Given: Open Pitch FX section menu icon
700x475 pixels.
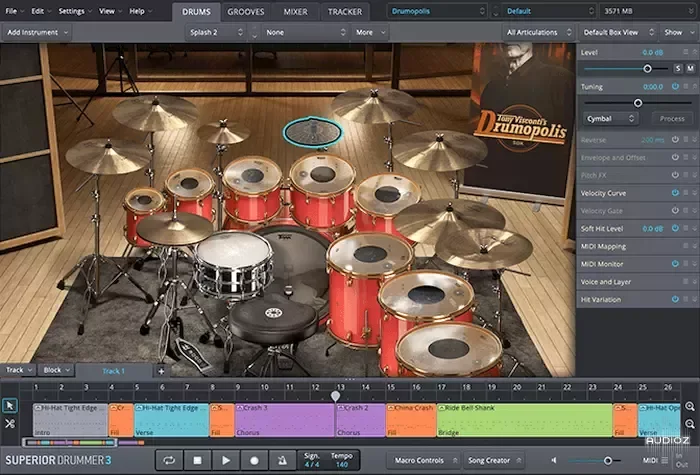Looking at the screenshot, I should pos(686,175).
